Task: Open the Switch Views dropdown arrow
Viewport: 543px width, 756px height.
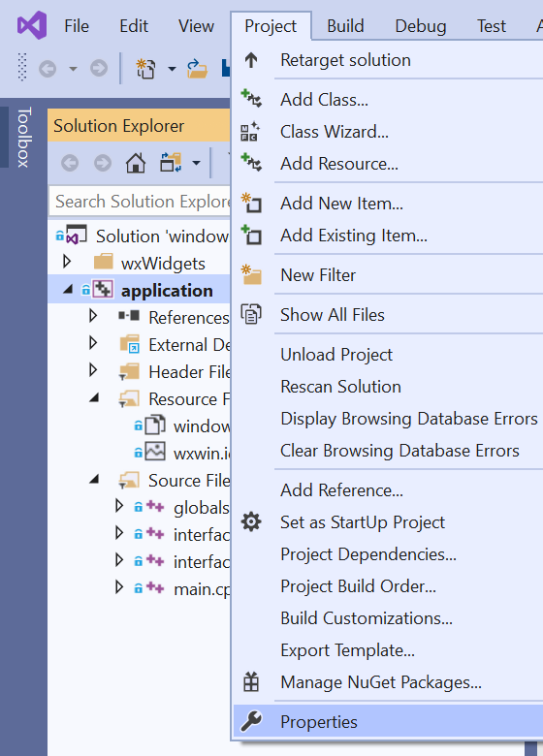Action: (196, 163)
